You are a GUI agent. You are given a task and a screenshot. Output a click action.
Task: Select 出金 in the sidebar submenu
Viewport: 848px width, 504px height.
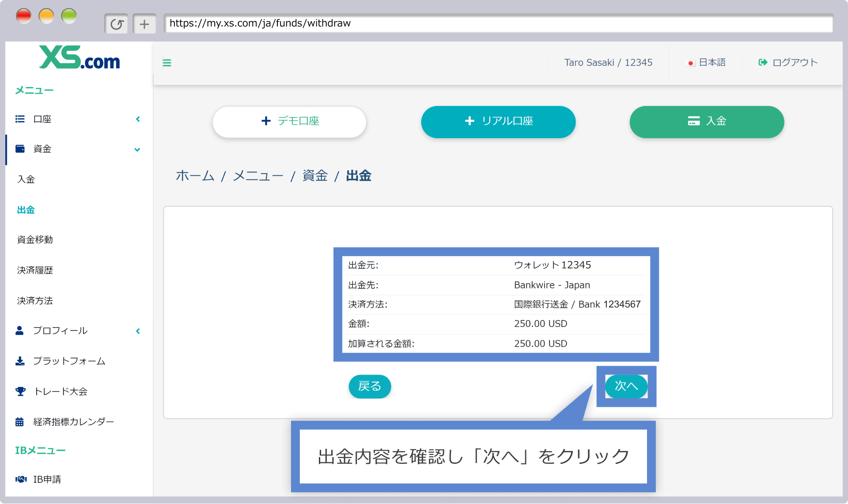(x=26, y=210)
